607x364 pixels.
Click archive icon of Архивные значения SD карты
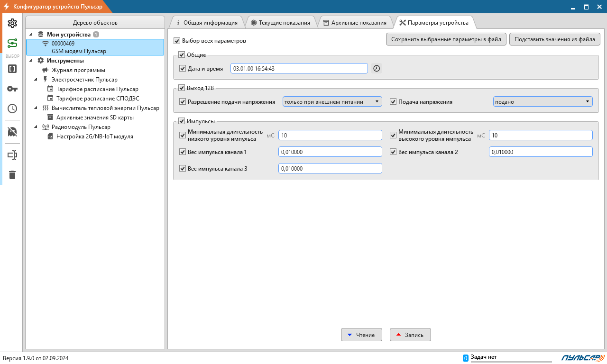point(50,118)
